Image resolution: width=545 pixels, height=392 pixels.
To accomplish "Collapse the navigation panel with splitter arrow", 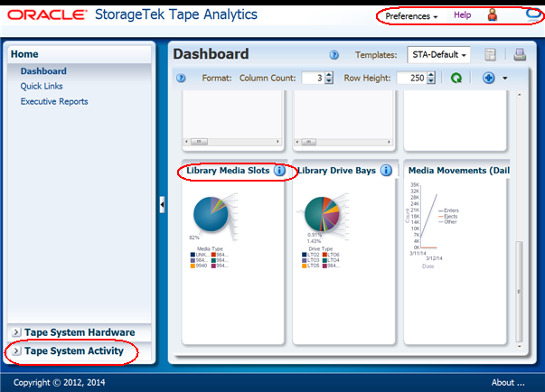I will coord(162,205).
